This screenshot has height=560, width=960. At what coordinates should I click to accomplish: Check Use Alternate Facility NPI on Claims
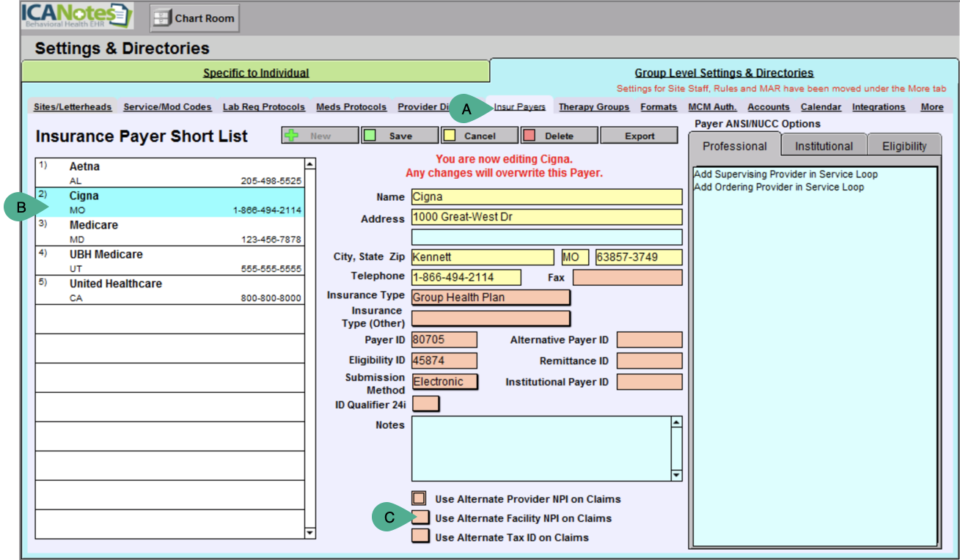click(x=421, y=517)
